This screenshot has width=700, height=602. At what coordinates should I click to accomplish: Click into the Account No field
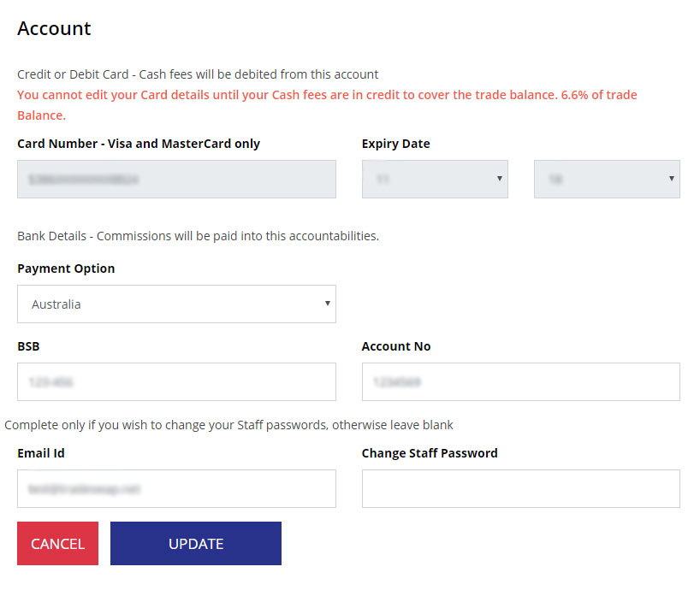point(520,382)
